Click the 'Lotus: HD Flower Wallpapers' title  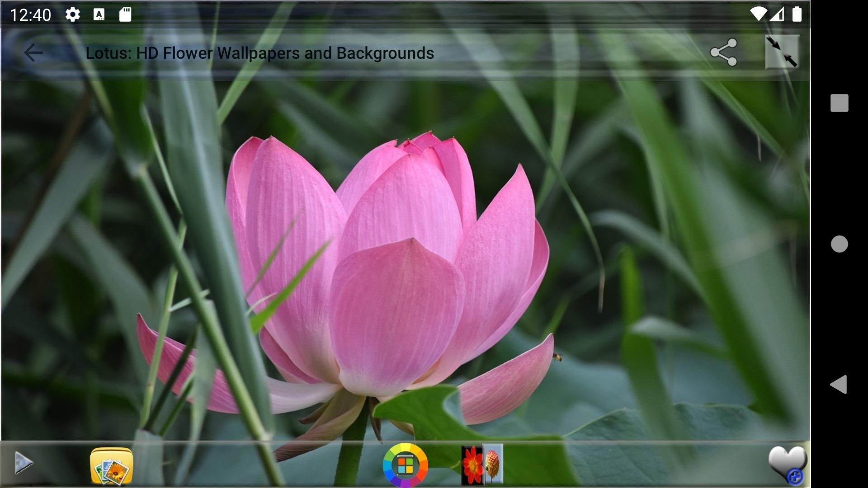point(259,53)
